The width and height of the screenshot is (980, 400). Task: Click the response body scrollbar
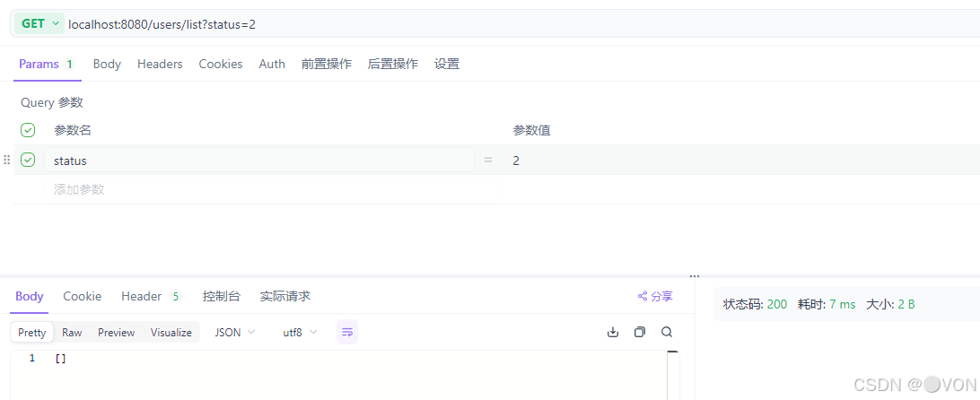673,375
